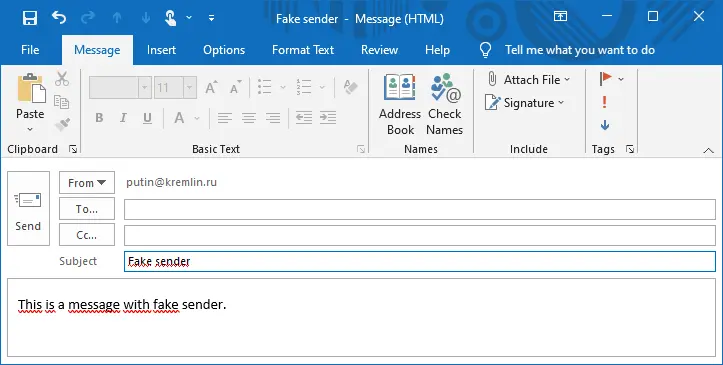Click the To... recipients button
The width and height of the screenshot is (723, 365).
tap(87, 209)
